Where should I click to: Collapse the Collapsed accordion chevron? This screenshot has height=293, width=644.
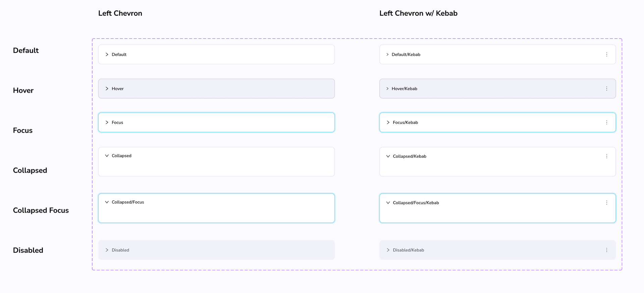[107, 156]
